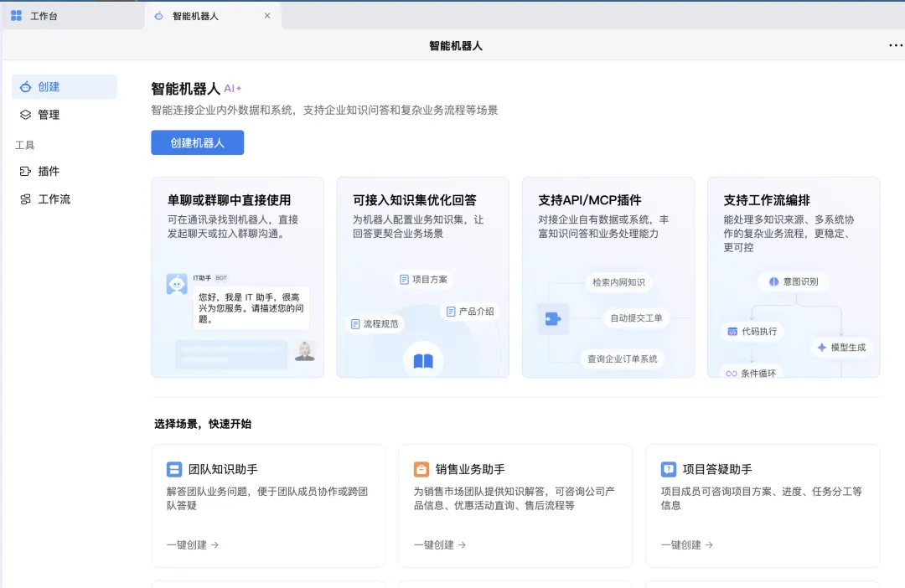Click the puzzle plugin icon in API card
The width and height of the screenshot is (905, 588).
553,318
